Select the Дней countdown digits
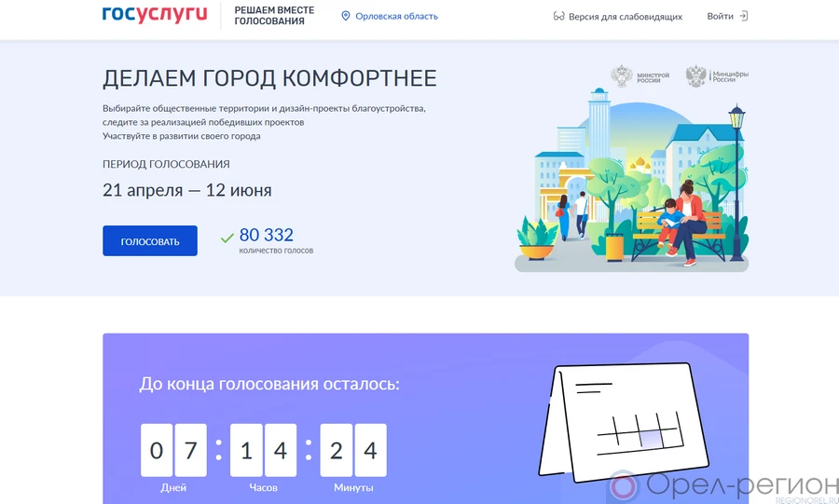Image resolution: width=839 pixels, height=504 pixels. (x=172, y=451)
